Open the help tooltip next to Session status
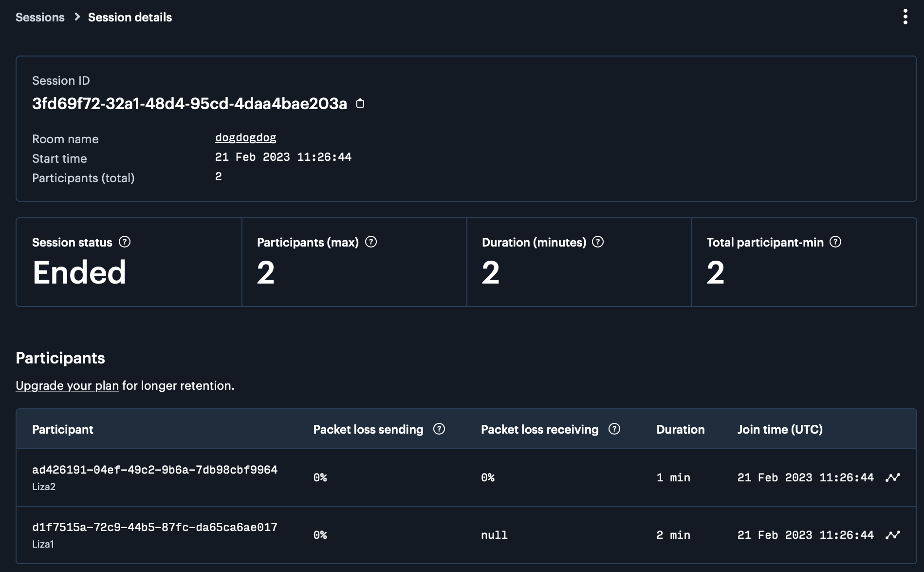 pyautogui.click(x=126, y=242)
